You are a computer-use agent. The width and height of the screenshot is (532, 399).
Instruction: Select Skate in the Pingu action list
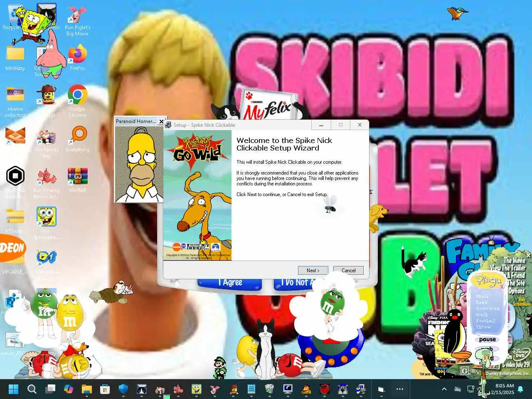pos(482,296)
